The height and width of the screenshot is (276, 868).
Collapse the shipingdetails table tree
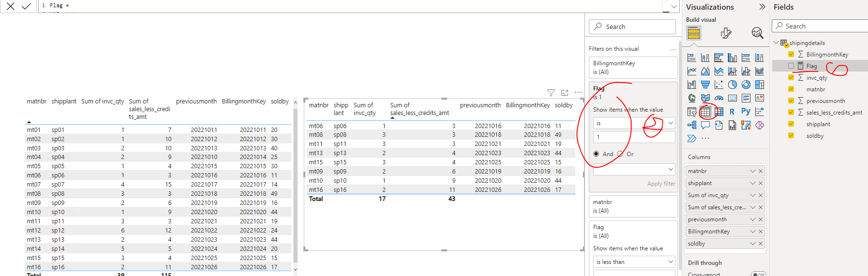click(x=776, y=43)
